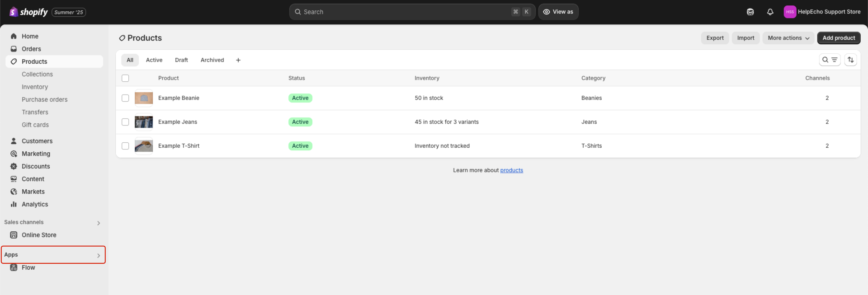Open the notifications bell

(x=770, y=12)
